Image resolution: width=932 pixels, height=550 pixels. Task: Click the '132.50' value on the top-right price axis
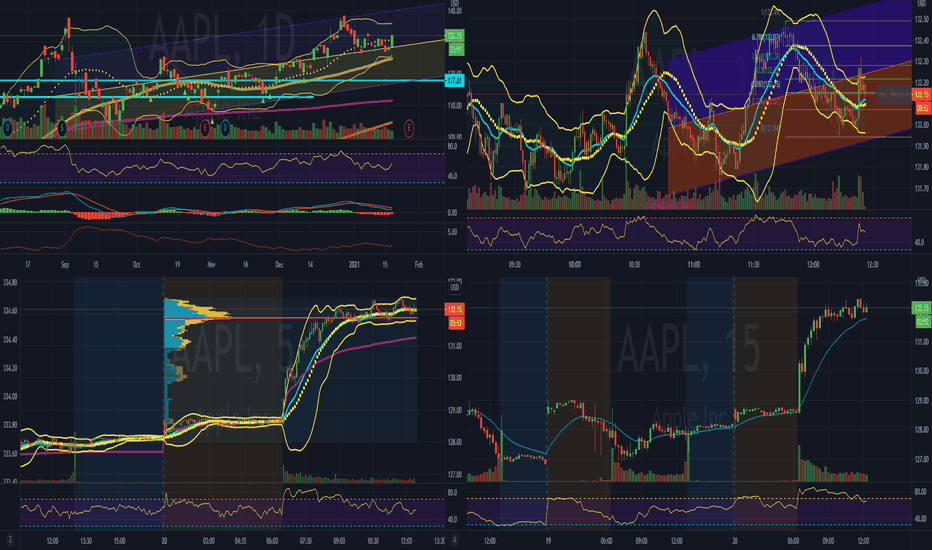tap(922, 20)
